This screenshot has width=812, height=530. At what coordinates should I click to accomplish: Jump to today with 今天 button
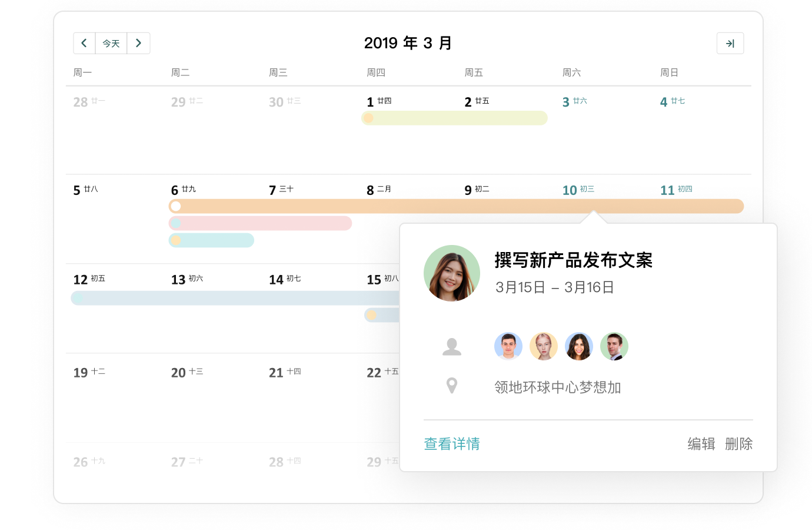point(111,43)
